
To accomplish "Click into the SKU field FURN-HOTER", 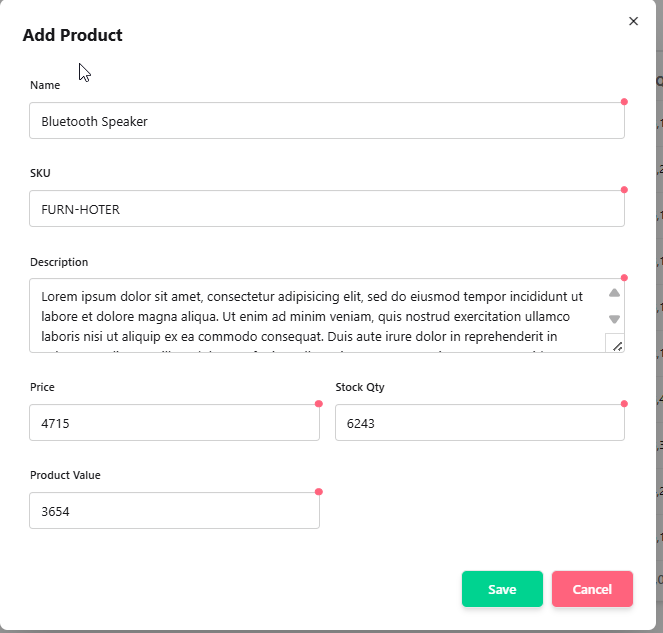I will 326,209.
